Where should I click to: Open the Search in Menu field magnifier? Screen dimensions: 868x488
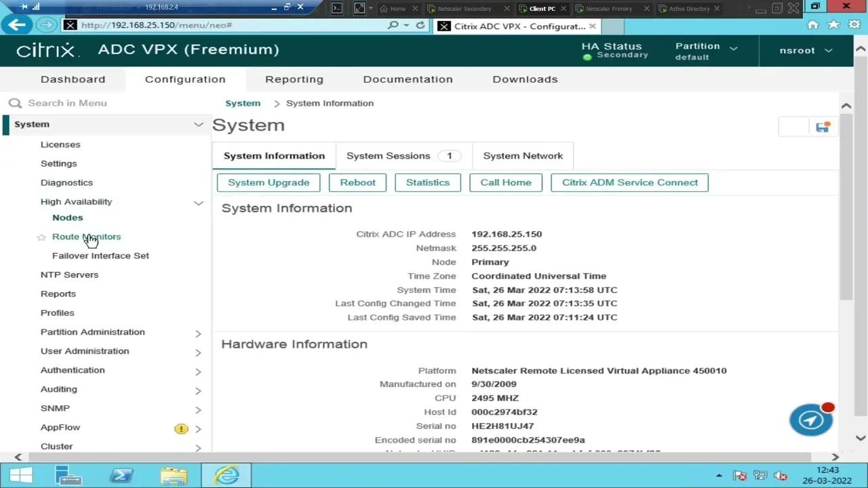click(15, 102)
